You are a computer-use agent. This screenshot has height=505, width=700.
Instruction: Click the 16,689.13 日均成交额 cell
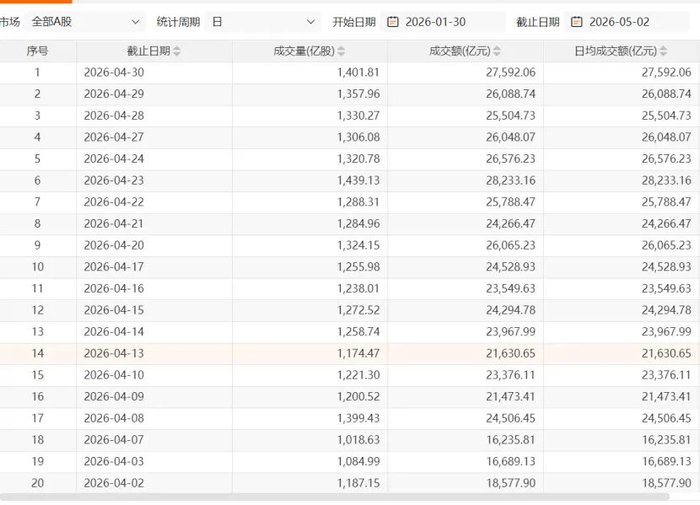tap(667, 462)
